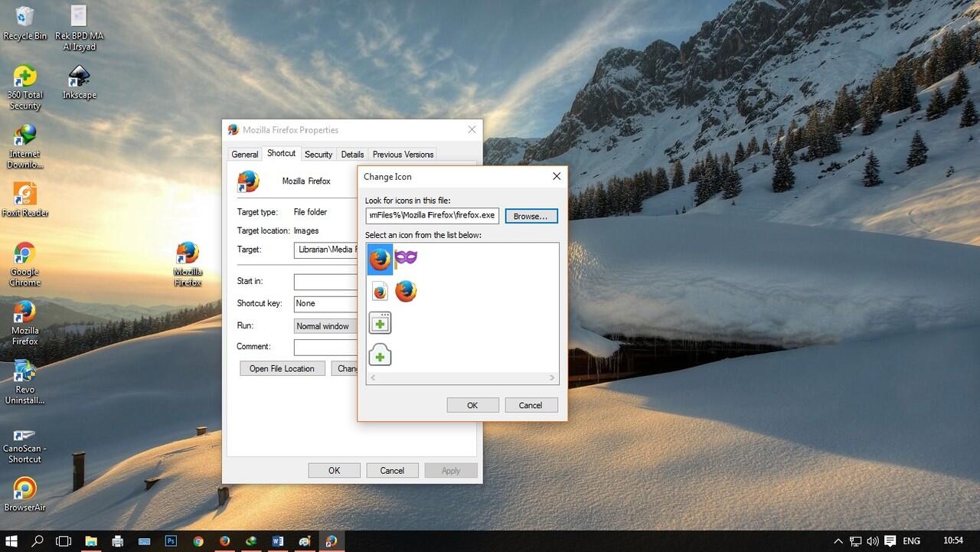The width and height of the screenshot is (980, 552).
Task: Open the Previous Versions tab
Action: [403, 155]
